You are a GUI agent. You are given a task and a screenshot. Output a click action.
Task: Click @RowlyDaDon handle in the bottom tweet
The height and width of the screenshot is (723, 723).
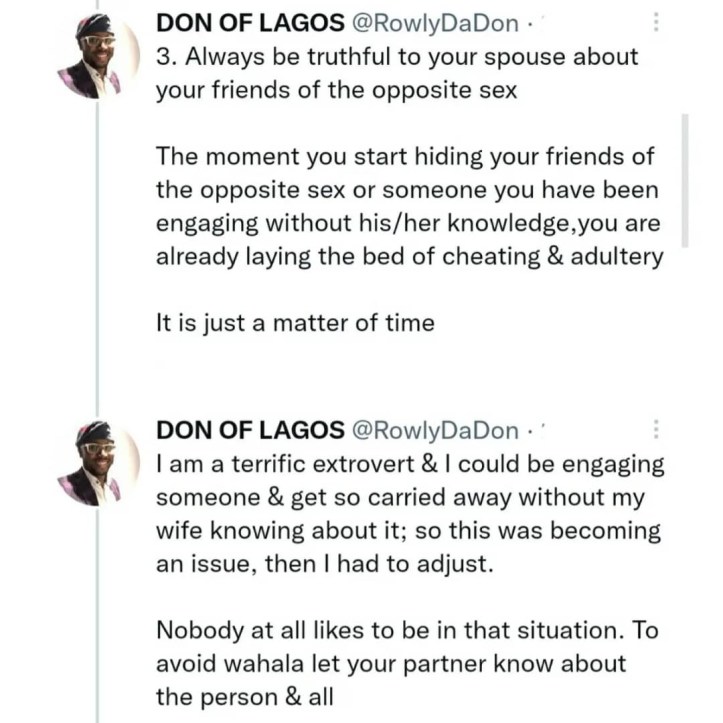tap(436, 431)
